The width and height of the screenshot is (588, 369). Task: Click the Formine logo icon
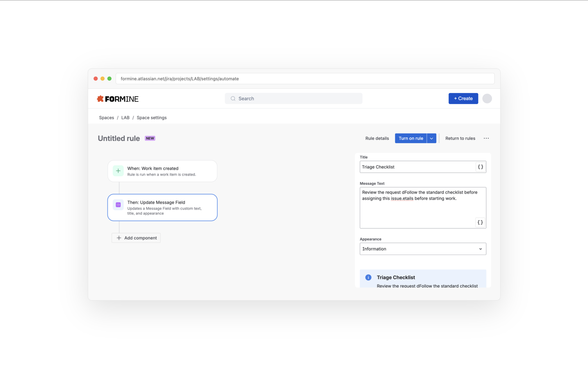click(x=100, y=98)
